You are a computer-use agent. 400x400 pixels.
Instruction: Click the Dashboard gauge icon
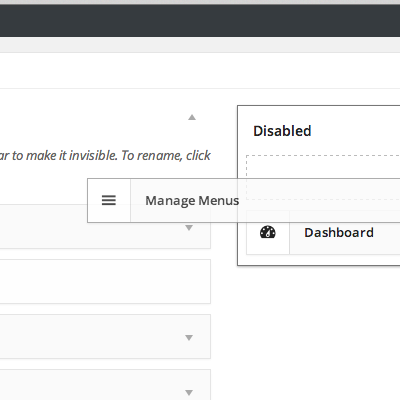click(268, 232)
